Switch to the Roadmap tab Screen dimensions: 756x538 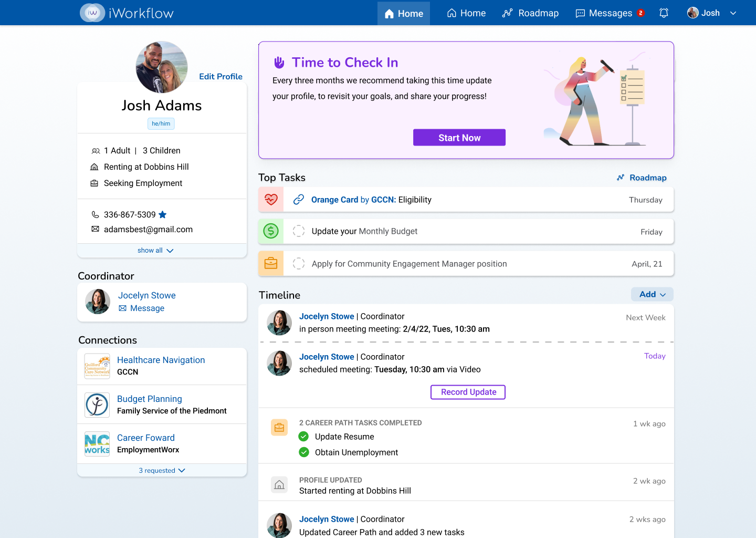530,13
